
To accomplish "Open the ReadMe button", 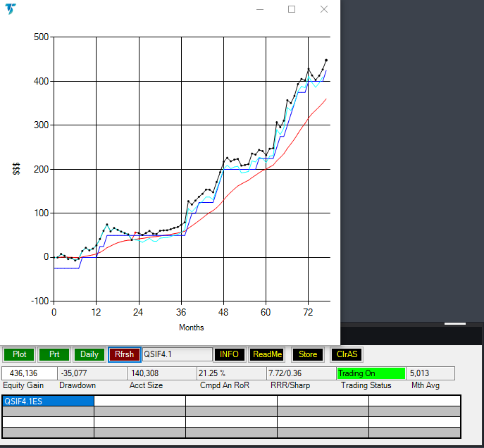I will point(267,354).
